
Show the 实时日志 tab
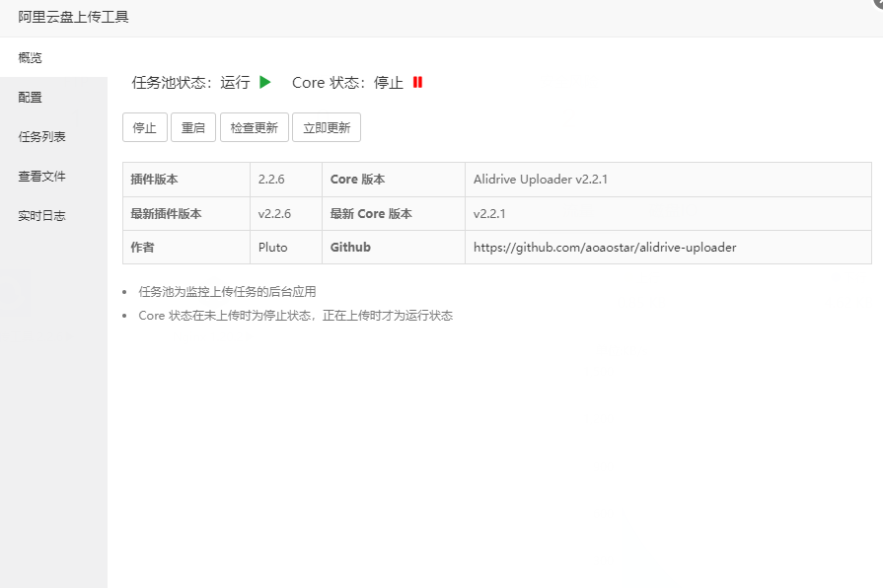click(41, 215)
